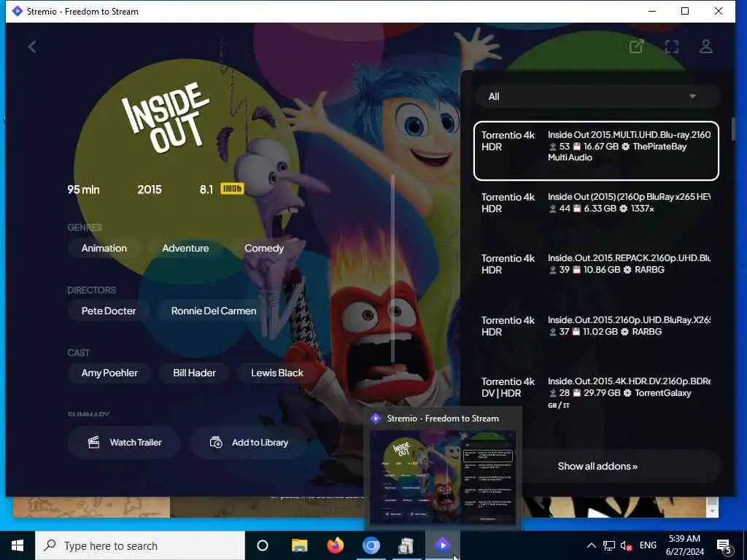Open cast member Amy Poehler
747x560 pixels.
coord(109,373)
